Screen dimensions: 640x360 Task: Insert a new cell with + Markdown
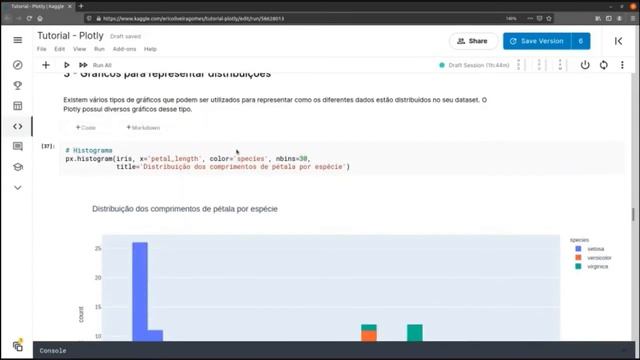(x=143, y=128)
